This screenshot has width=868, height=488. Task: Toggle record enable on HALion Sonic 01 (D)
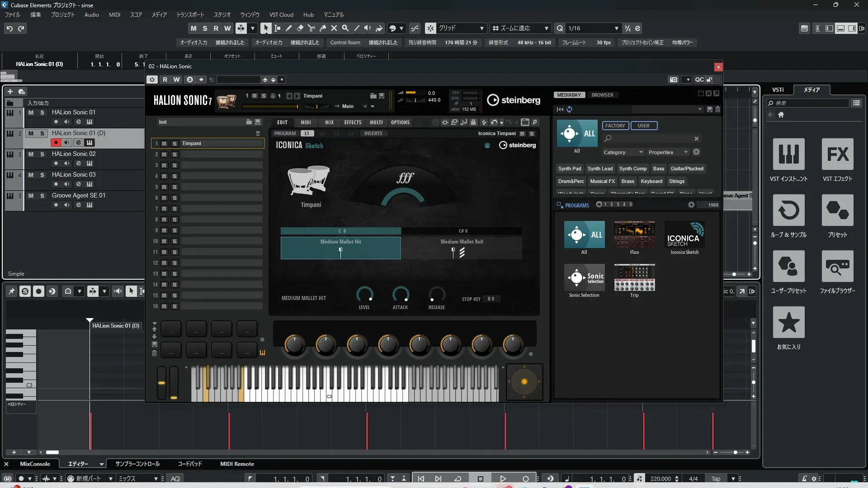point(56,143)
